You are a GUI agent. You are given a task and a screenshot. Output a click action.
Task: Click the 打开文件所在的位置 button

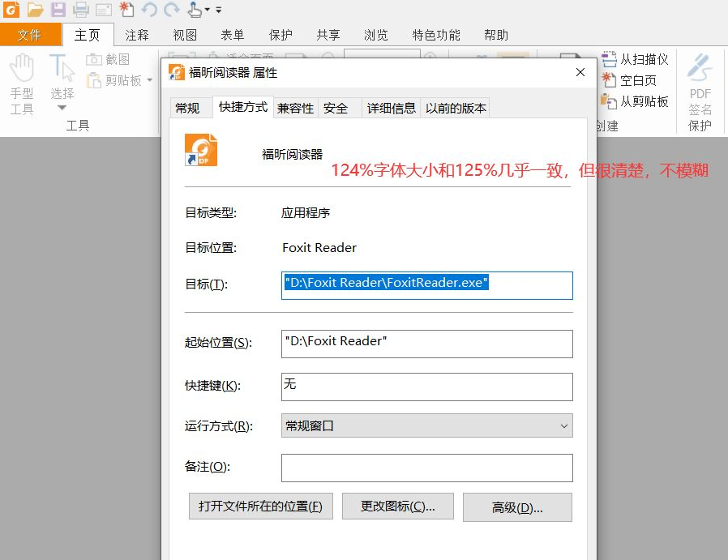(260, 506)
